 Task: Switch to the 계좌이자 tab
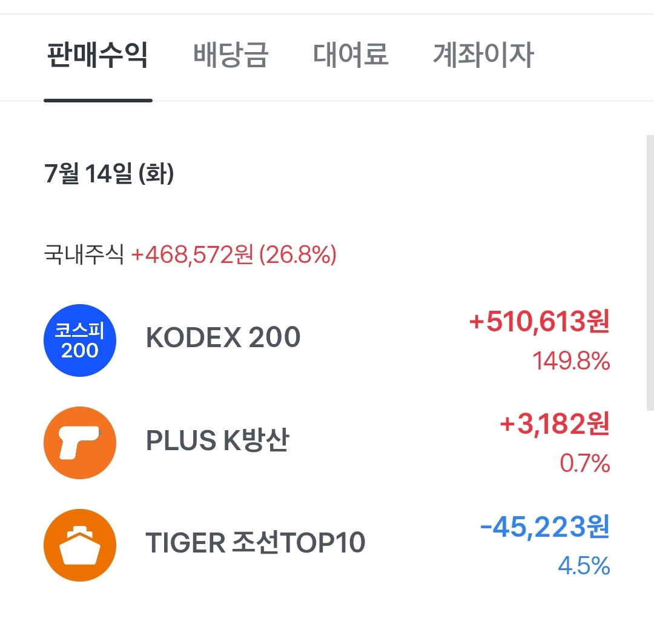point(483,55)
